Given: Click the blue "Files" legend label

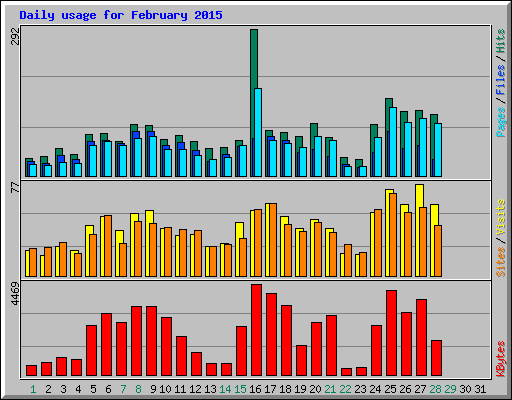Looking at the screenshot, I should point(501,80).
